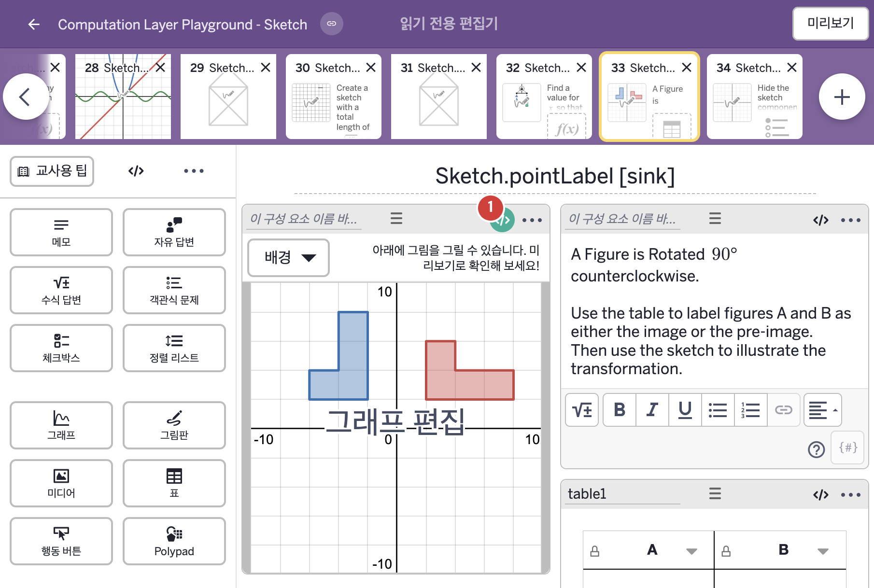The width and height of the screenshot is (874, 588).
Task: Copy activity link icon beside title
Action: (332, 24)
